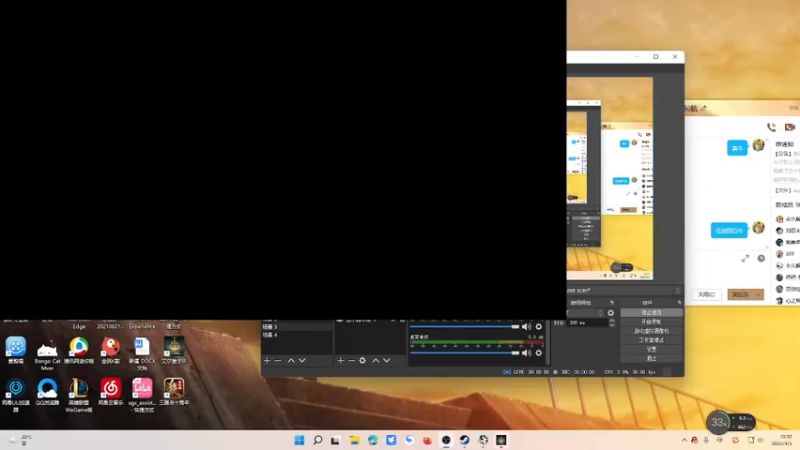The height and width of the screenshot is (450, 800).
Task: Open Windows Start menu
Action: [299, 440]
